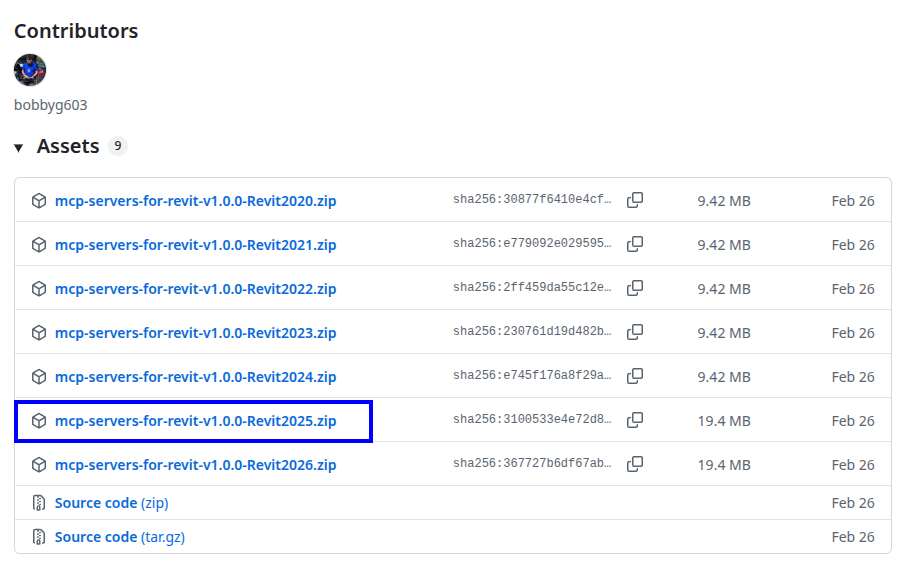
Task: Click 9.42 MB size in Revit2020.zip row
Action: (724, 201)
